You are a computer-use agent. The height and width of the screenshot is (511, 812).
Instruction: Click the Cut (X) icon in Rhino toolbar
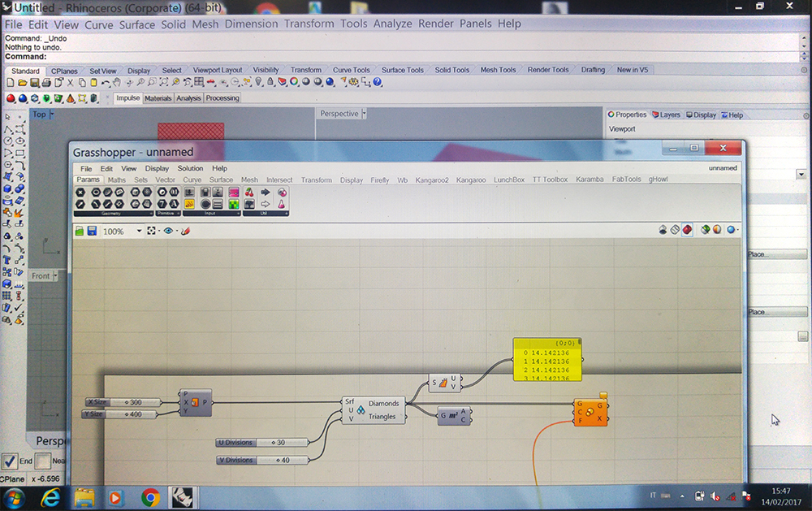tap(70, 82)
